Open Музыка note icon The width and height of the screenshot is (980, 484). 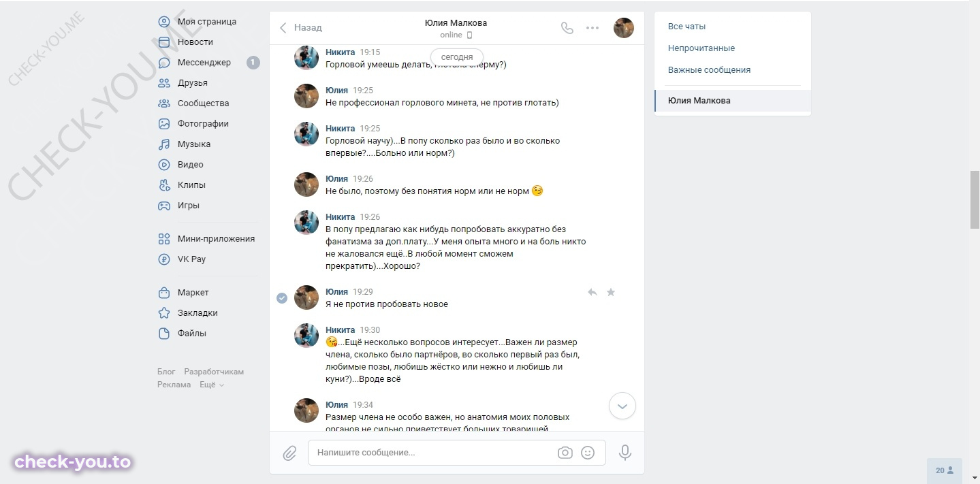point(164,144)
